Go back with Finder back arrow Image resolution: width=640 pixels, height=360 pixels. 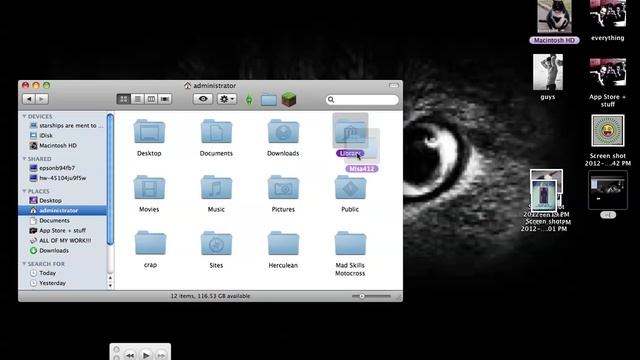(29, 99)
